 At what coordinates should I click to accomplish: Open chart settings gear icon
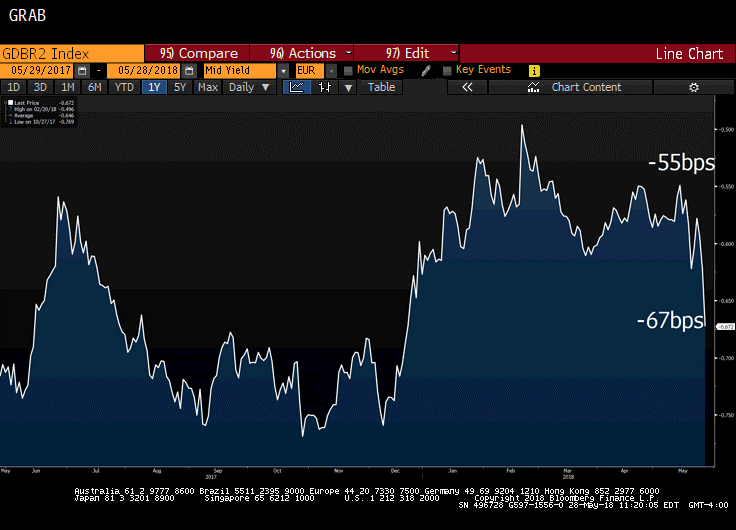[694, 88]
